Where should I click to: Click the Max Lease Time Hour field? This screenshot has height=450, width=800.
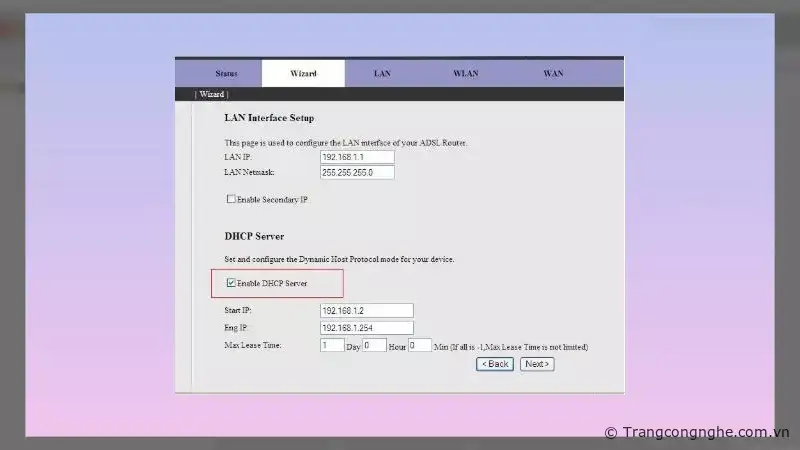374,345
